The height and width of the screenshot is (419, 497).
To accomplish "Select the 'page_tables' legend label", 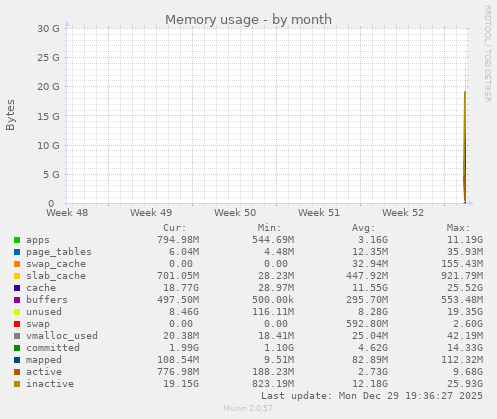I will [x=59, y=252].
